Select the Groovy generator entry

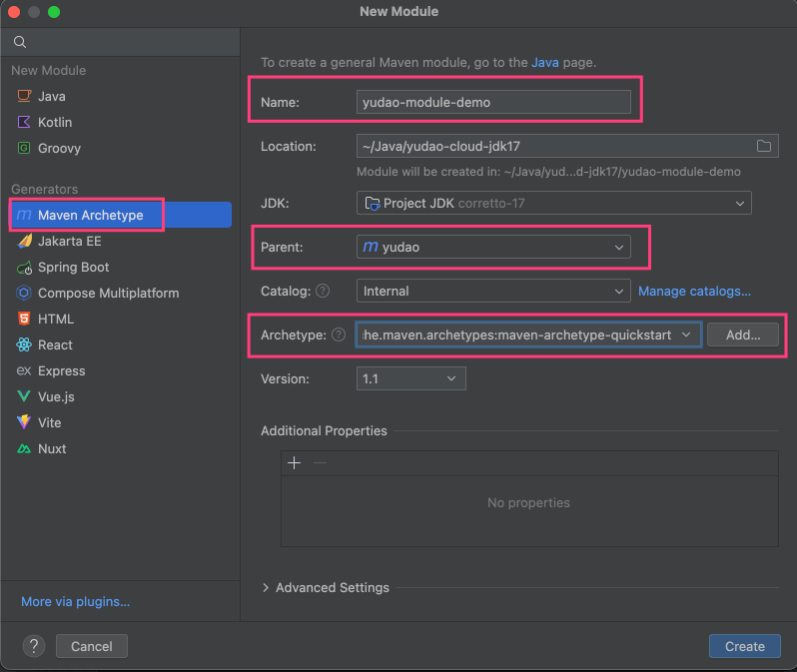[59, 148]
